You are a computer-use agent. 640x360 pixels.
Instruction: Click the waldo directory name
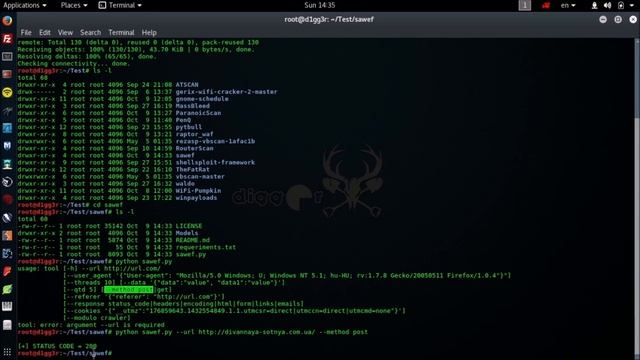[x=185, y=184]
